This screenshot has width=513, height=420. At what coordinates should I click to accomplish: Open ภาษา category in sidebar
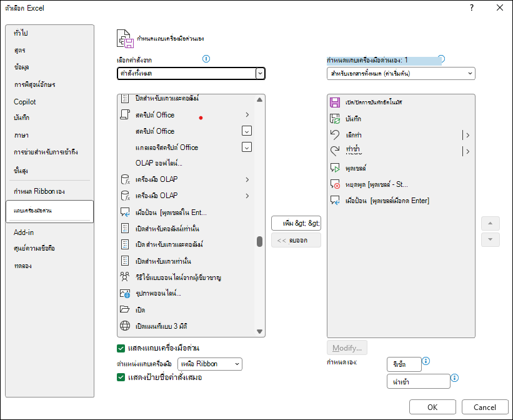(50, 135)
